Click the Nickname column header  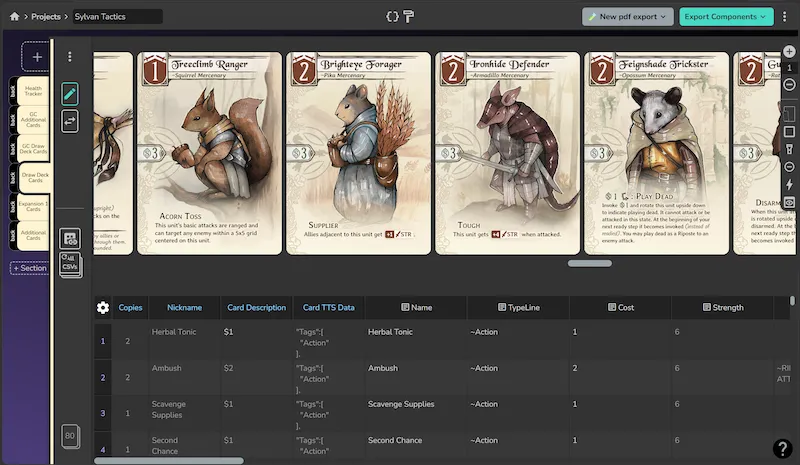(x=184, y=307)
